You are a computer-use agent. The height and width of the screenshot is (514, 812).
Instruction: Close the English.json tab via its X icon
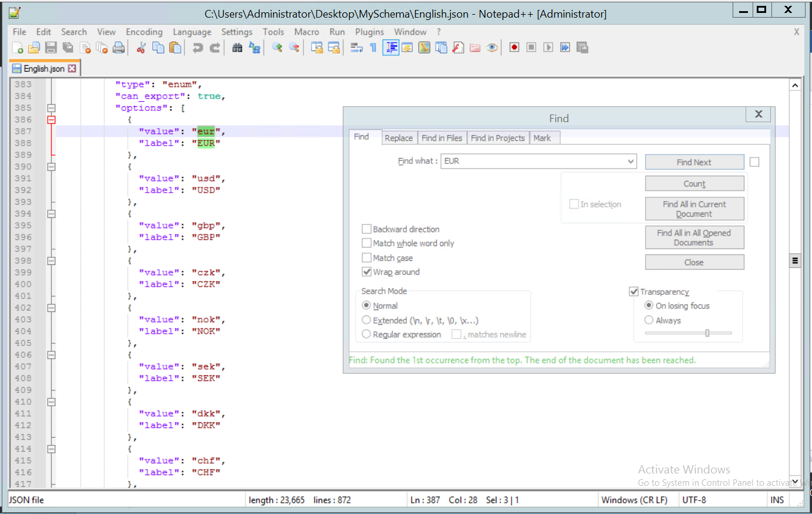(x=72, y=69)
